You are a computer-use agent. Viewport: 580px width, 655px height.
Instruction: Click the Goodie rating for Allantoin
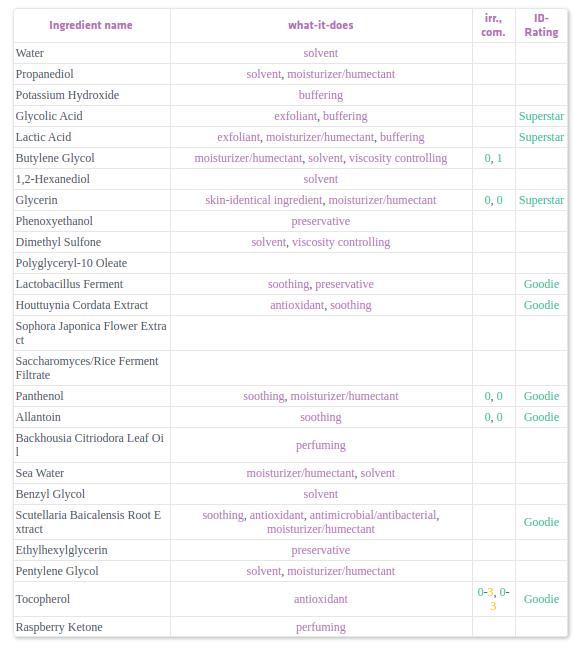541,417
